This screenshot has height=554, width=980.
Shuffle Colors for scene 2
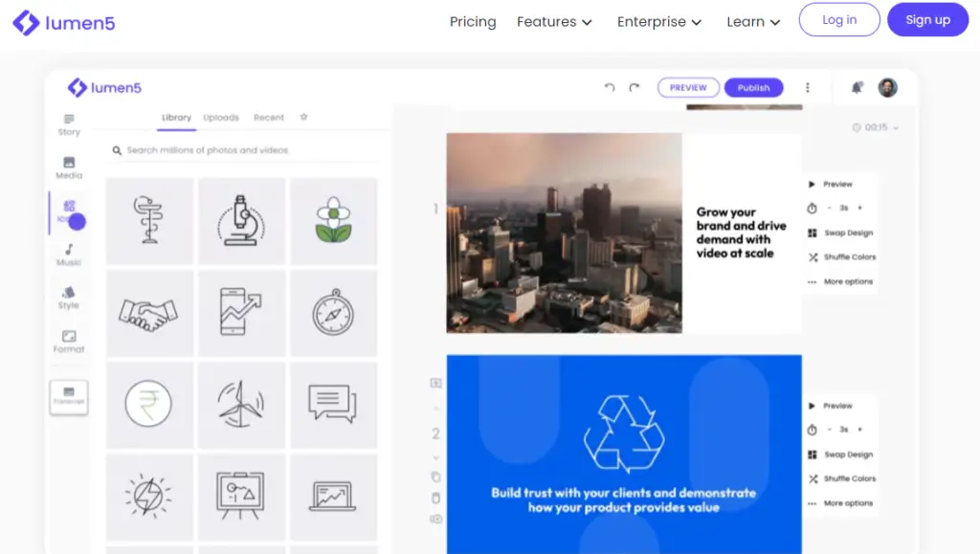click(x=842, y=479)
